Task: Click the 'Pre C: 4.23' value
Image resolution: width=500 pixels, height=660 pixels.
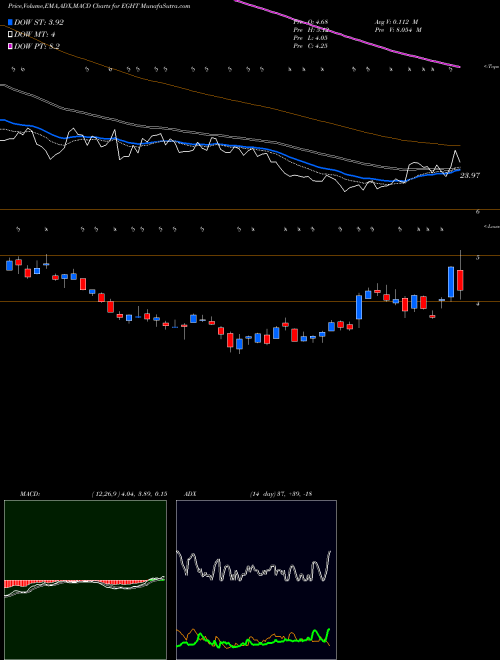Action: (311, 46)
